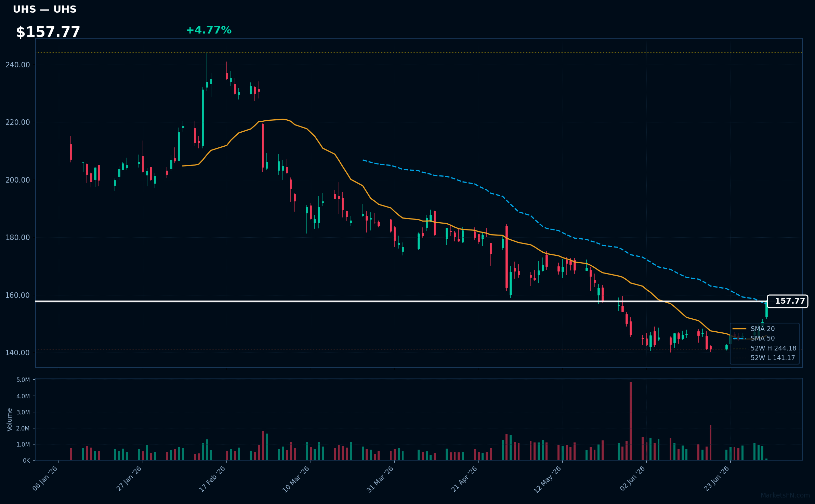Click the 12 May '26 date label
The width and height of the screenshot is (815, 504).
pos(548,479)
